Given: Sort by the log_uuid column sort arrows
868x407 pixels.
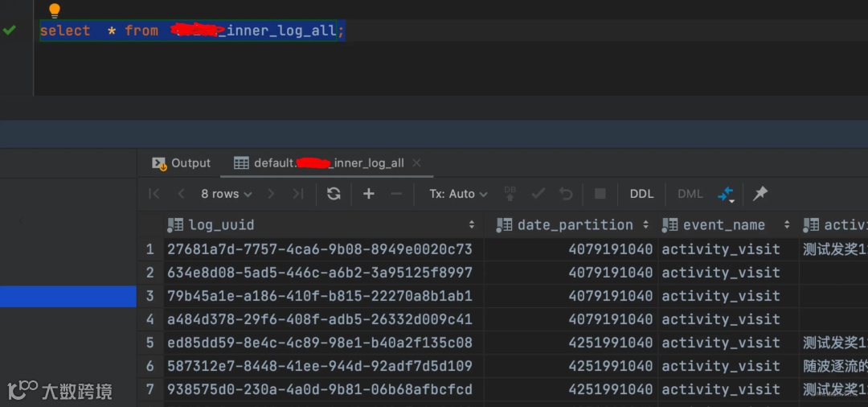Looking at the screenshot, I should pyautogui.click(x=472, y=225).
